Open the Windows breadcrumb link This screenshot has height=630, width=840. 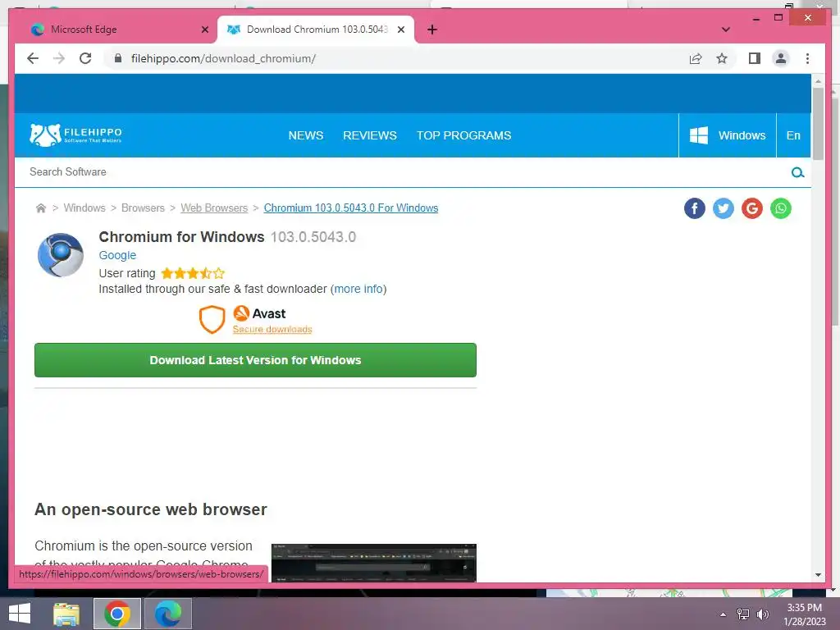click(84, 208)
